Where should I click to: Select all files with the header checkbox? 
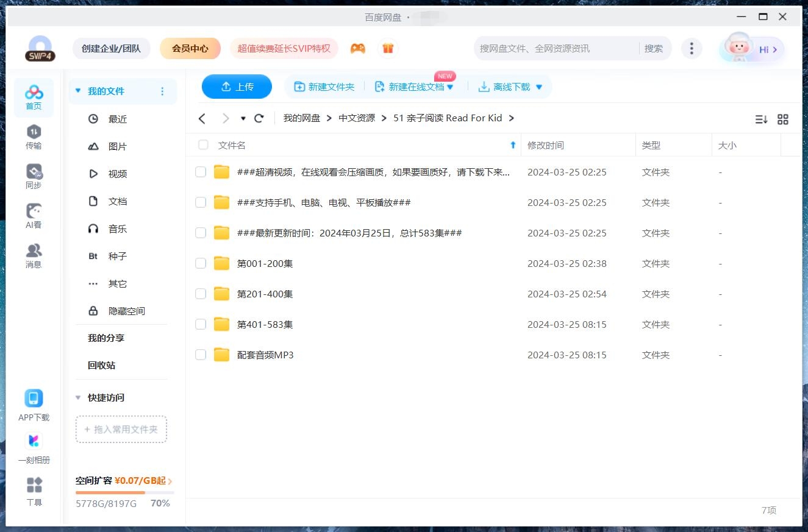[202, 145]
